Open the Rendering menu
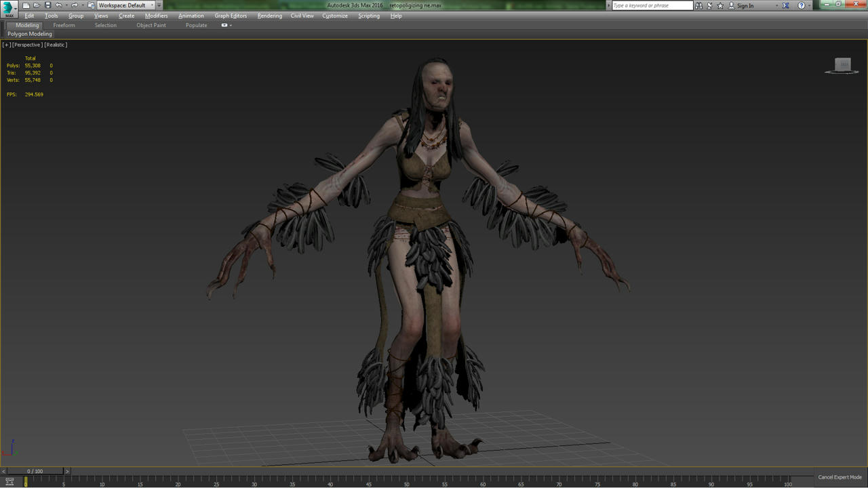The width and height of the screenshot is (868, 488). 270,16
